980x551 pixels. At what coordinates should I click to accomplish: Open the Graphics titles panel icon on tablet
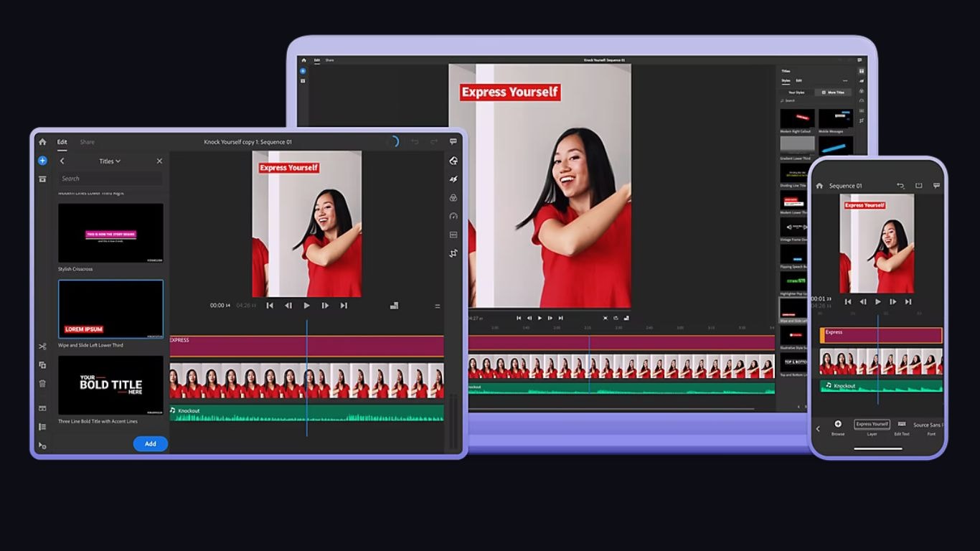coord(453,161)
